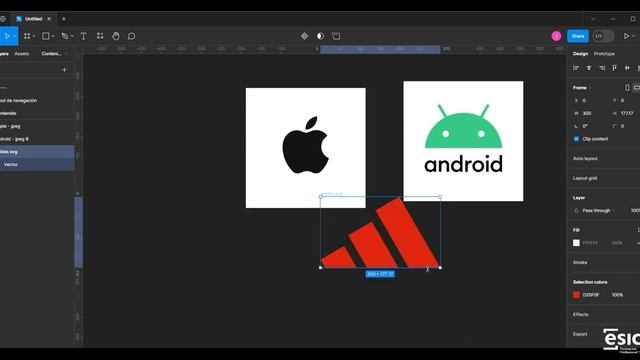This screenshot has width=640, height=360.
Task: Switch to the Assets tab
Action: [22, 54]
